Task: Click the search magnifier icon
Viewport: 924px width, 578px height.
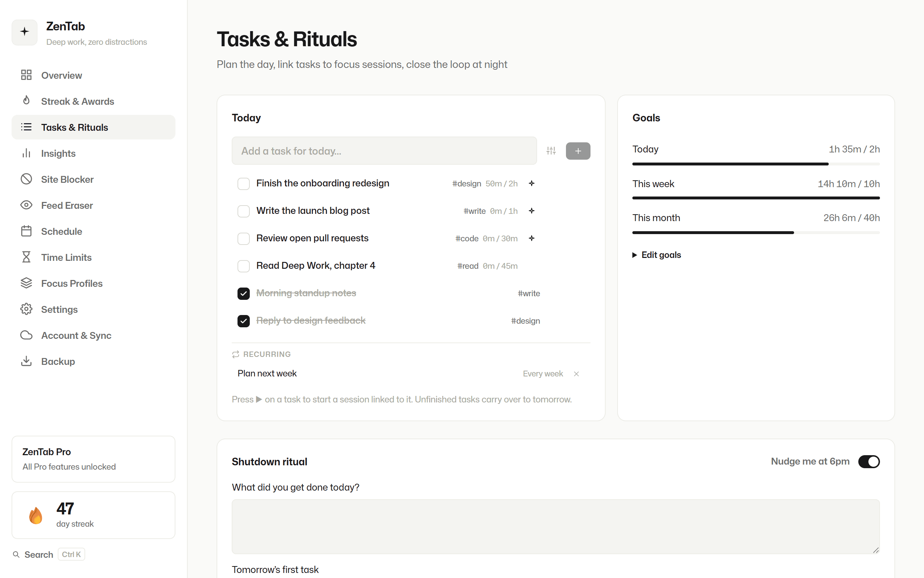Action: [x=16, y=554]
